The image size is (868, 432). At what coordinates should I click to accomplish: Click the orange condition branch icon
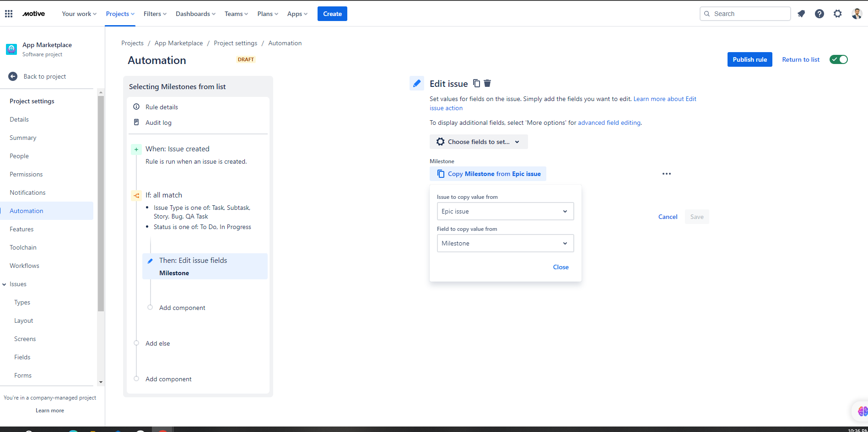tap(136, 195)
